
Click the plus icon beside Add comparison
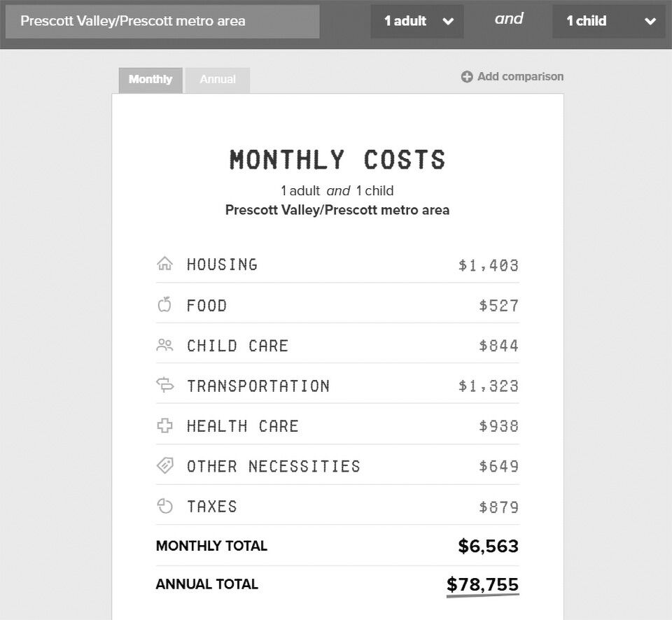coord(467,77)
